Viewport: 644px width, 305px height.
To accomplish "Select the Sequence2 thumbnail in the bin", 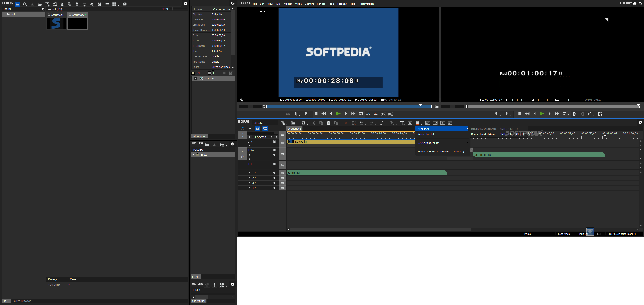I will coord(78,23).
